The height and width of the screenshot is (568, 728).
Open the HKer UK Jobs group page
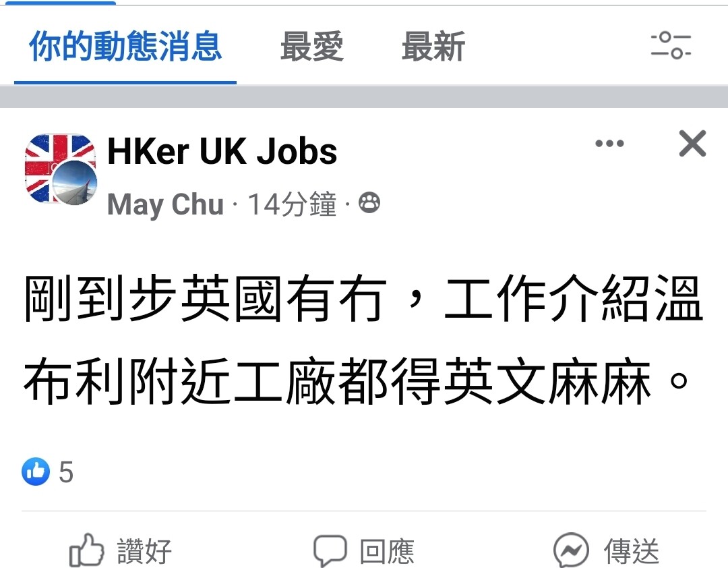click(x=222, y=151)
